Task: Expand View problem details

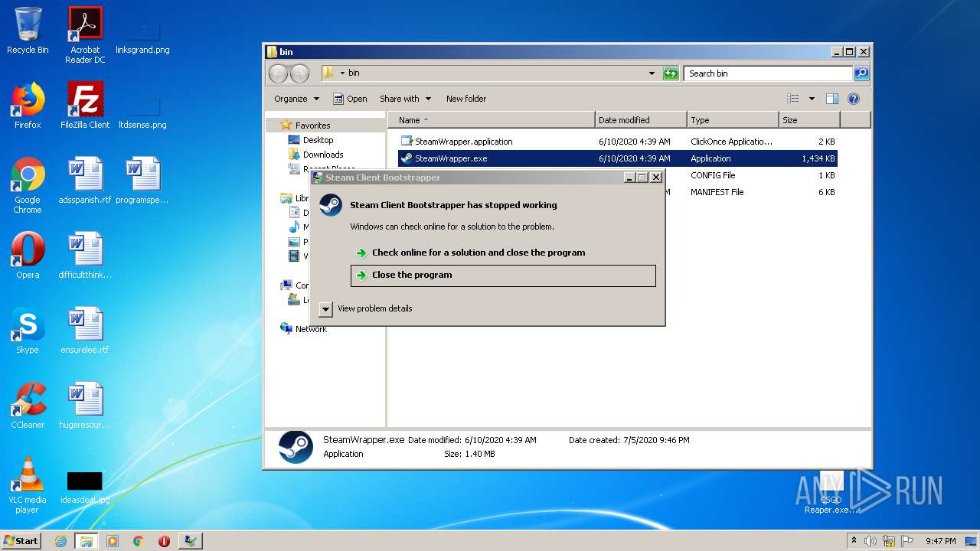Action: pyautogui.click(x=366, y=308)
